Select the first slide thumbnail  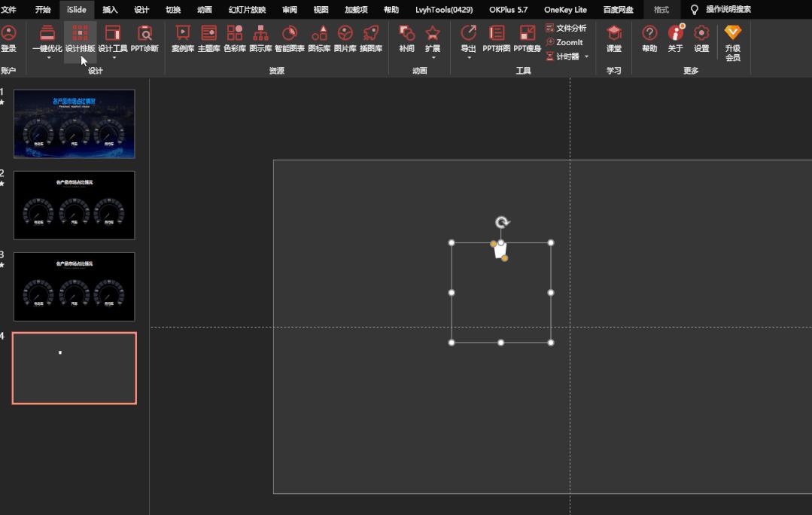[74, 123]
